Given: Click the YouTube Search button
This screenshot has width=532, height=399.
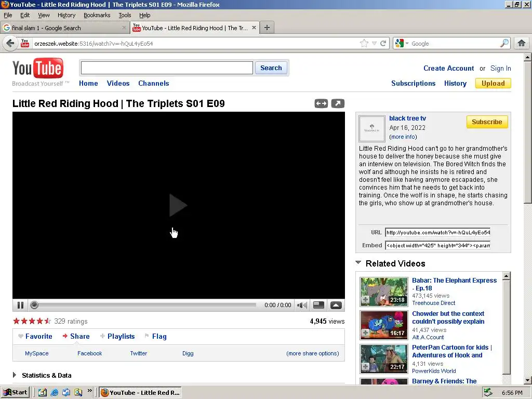Looking at the screenshot, I should click(271, 68).
